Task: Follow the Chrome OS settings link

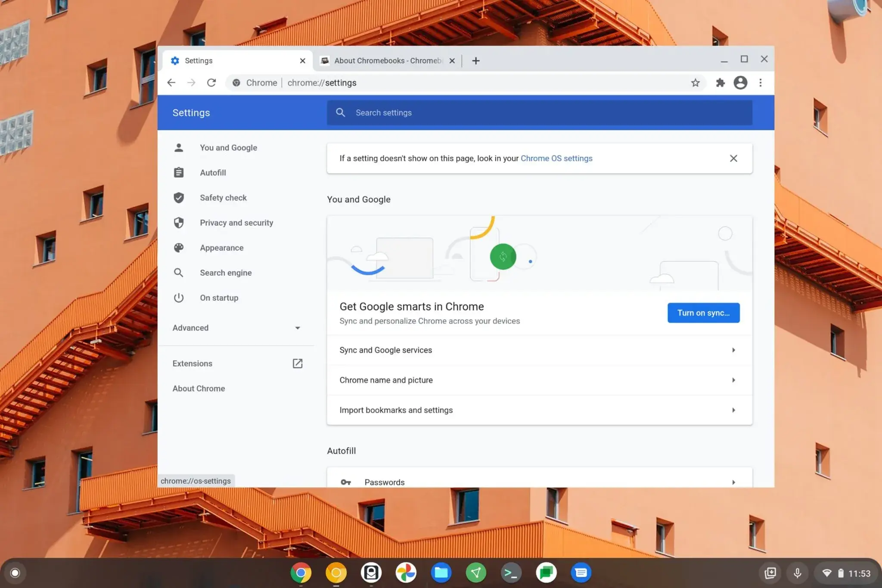Action: click(x=556, y=159)
